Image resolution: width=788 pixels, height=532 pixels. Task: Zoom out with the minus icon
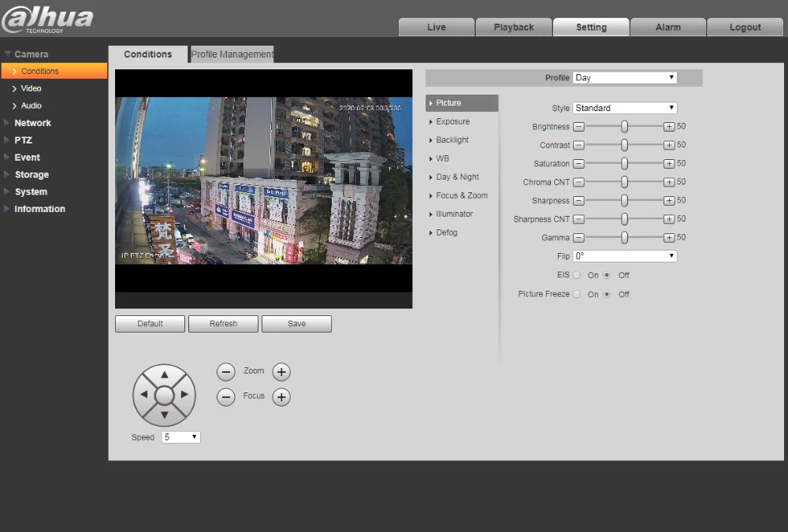click(226, 372)
